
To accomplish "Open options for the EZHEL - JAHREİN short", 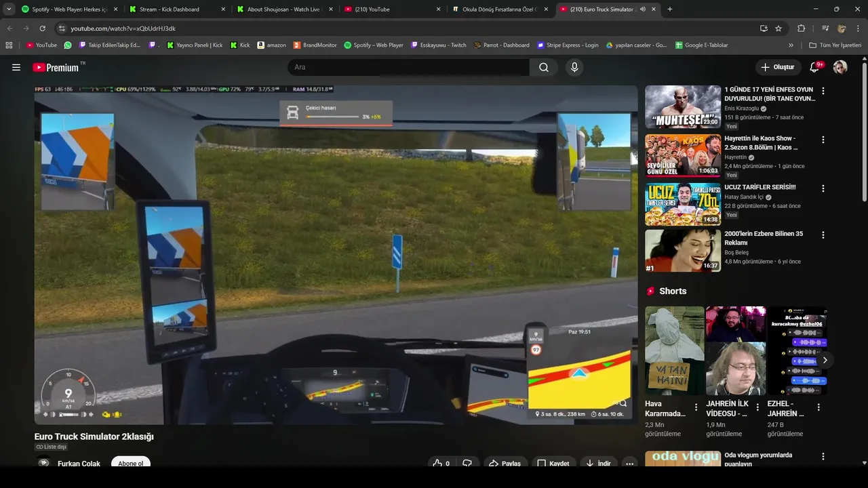I will coord(818,407).
